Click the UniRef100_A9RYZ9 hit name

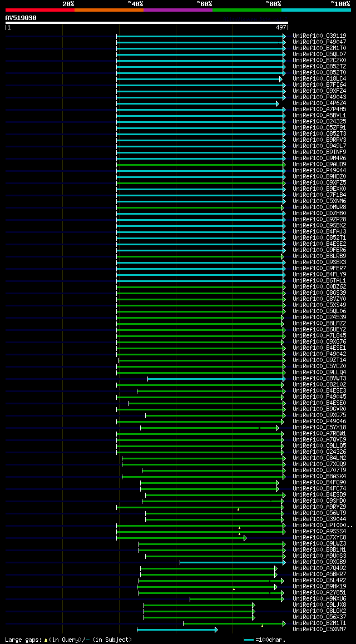tap(319, 507)
